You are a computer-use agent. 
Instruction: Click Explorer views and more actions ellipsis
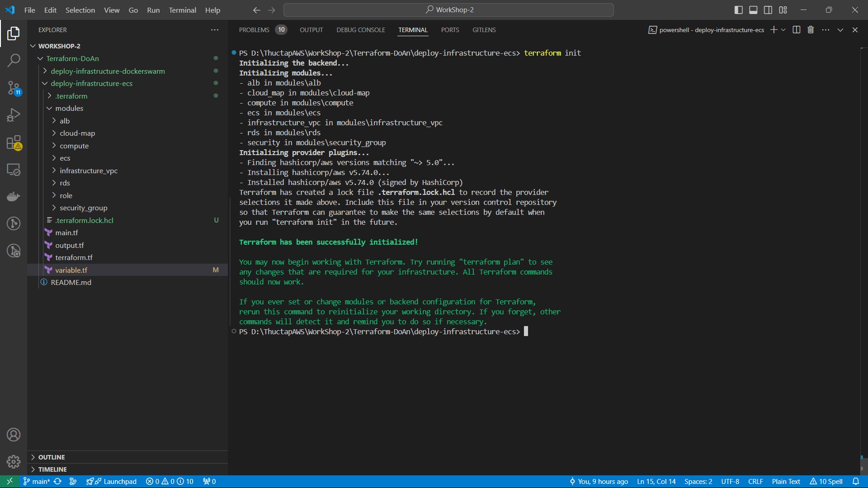215,30
